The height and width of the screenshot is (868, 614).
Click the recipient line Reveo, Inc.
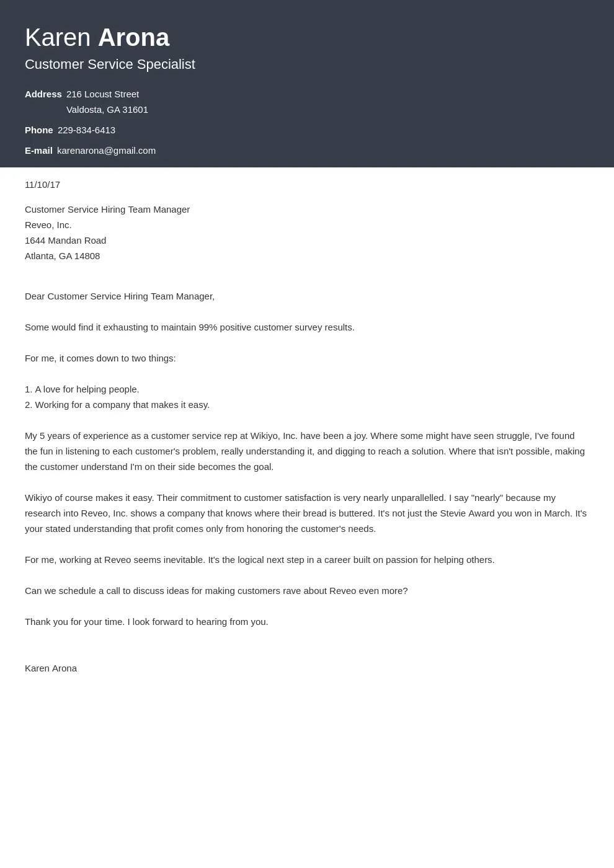point(48,225)
